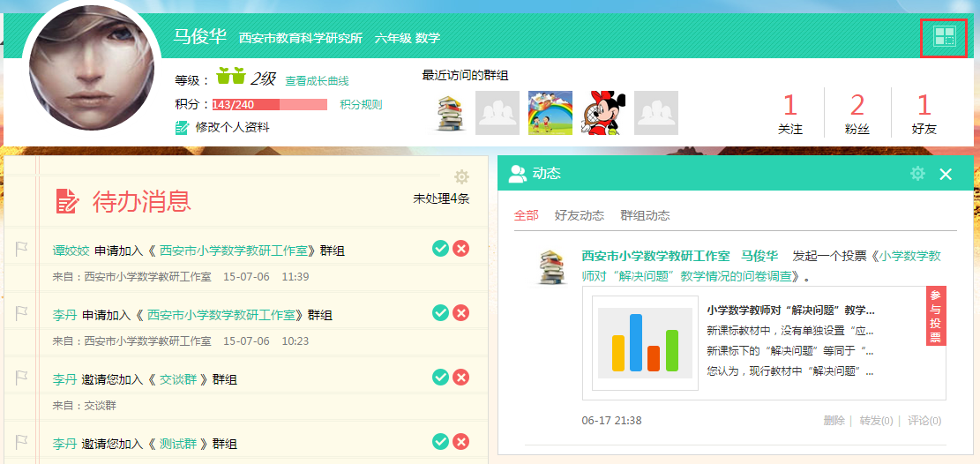This screenshot has width=980, height=464.
Task: Open 西安市小学数学教研工作室 link in 动态 feed
Action: [x=655, y=256]
